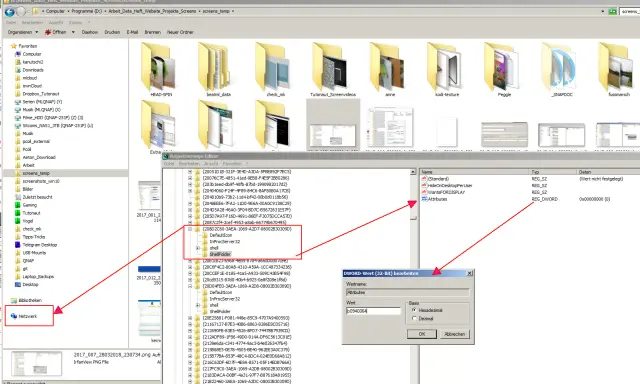Select screenshots_win10 in the sidebar
The height and width of the screenshot is (384, 640).
[x=41, y=181]
